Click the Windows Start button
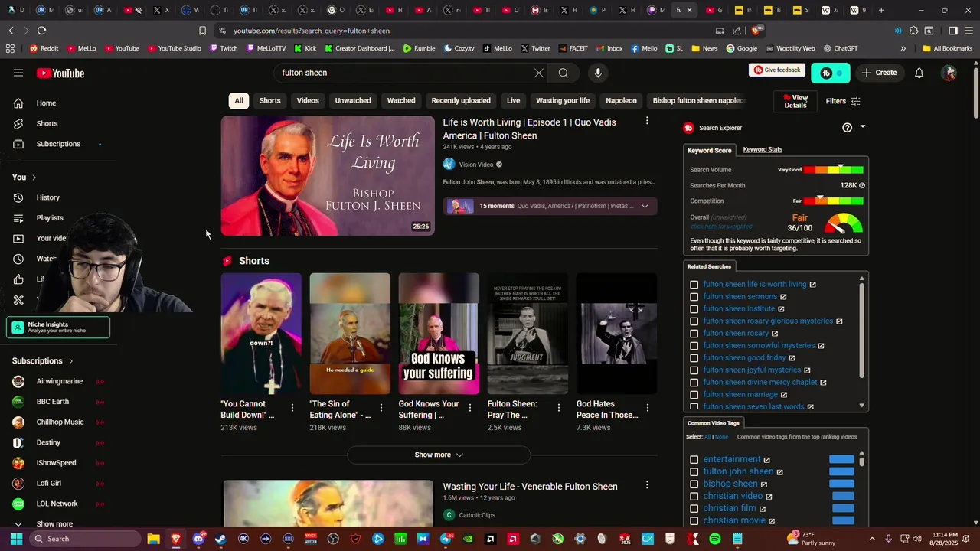The image size is (980, 551). 16,539
